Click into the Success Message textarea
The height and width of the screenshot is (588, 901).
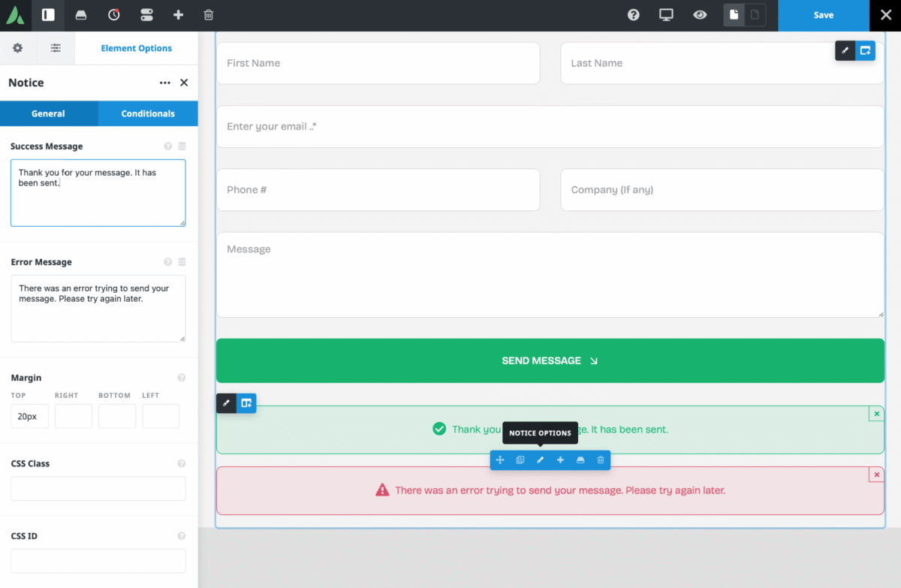(x=98, y=192)
